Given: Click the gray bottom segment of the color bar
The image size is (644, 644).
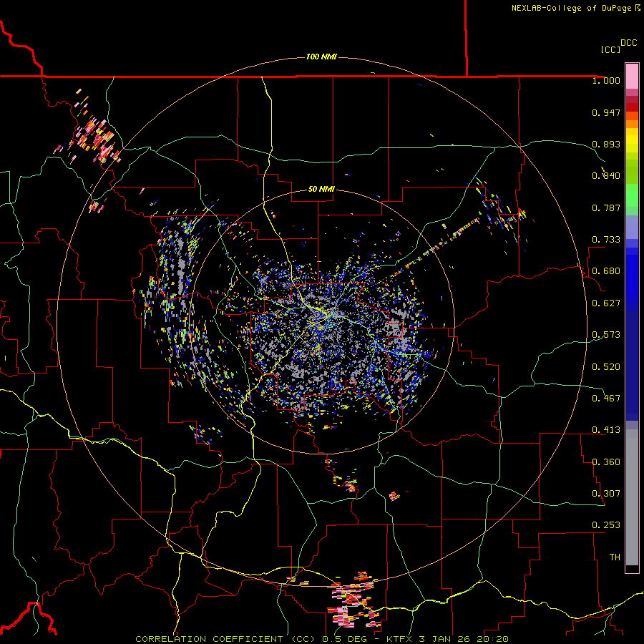Looking at the screenshot, I should [632, 497].
